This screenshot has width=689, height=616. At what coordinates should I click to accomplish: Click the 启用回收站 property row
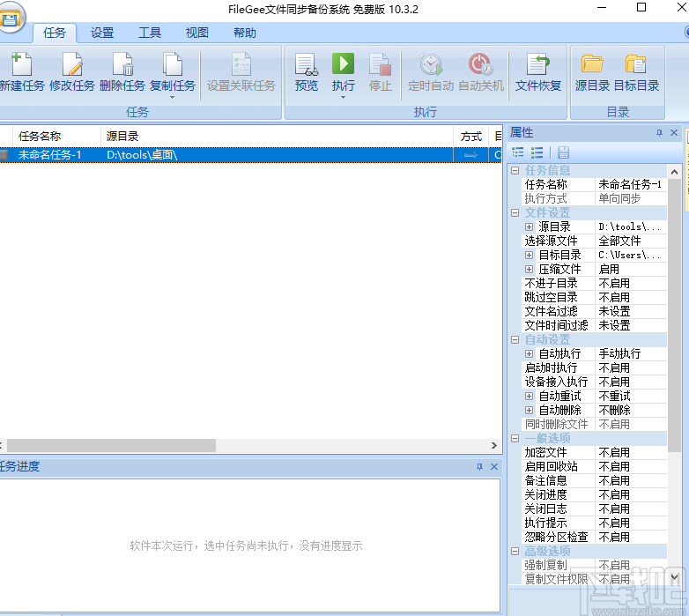click(594, 466)
